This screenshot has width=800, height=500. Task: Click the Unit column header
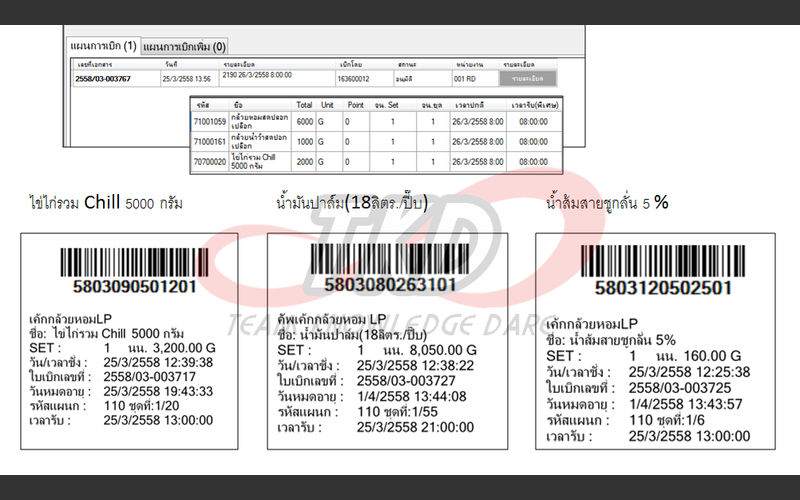tap(327, 105)
